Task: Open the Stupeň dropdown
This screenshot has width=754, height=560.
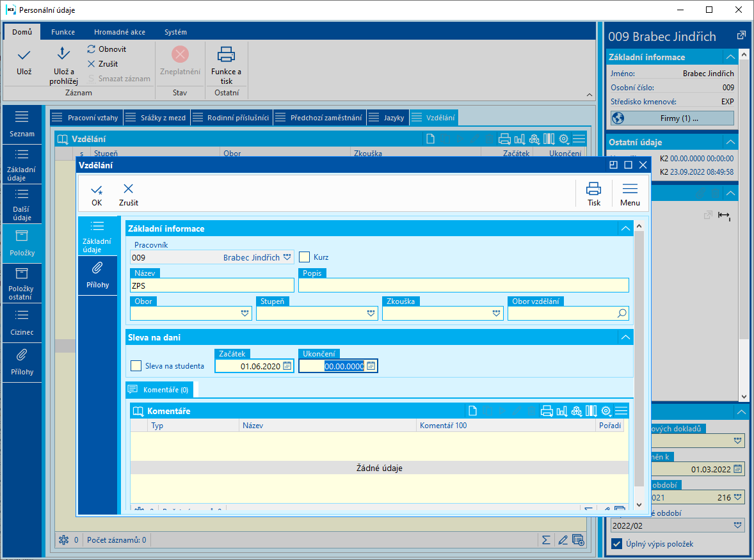Action: 371,314
